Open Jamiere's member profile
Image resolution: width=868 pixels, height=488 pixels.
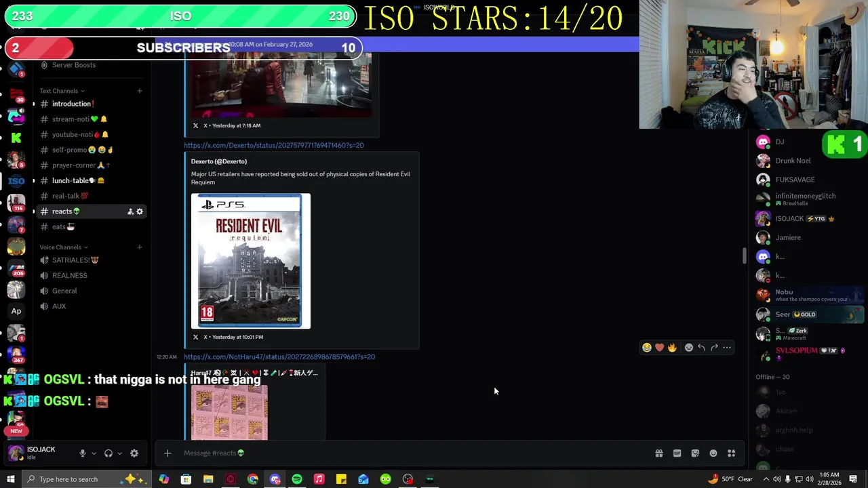pyautogui.click(x=806, y=238)
